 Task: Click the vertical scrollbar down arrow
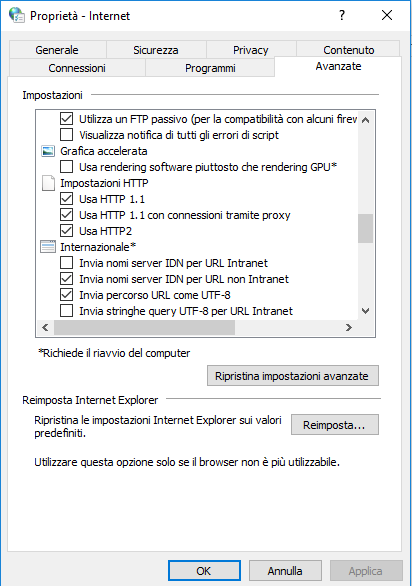coord(366,311)
